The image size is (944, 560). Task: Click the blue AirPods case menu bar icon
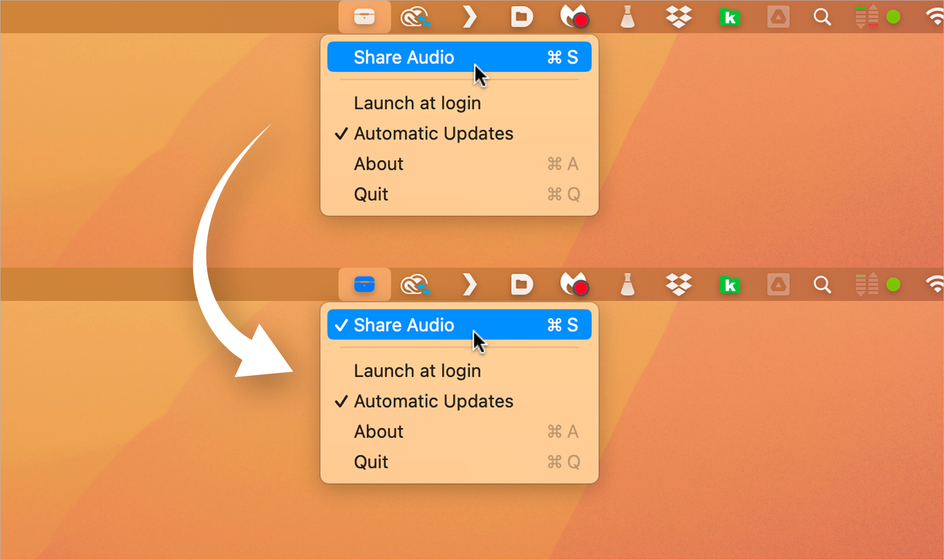pos(364,284)
